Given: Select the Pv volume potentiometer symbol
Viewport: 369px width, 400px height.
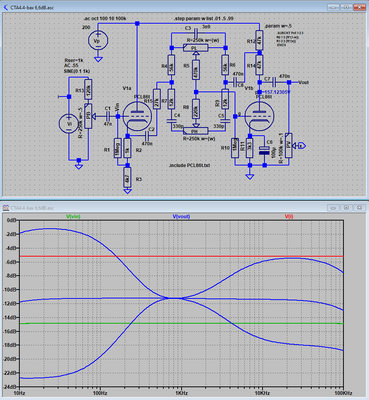Looking at the screenshot, I should [289, 146].
